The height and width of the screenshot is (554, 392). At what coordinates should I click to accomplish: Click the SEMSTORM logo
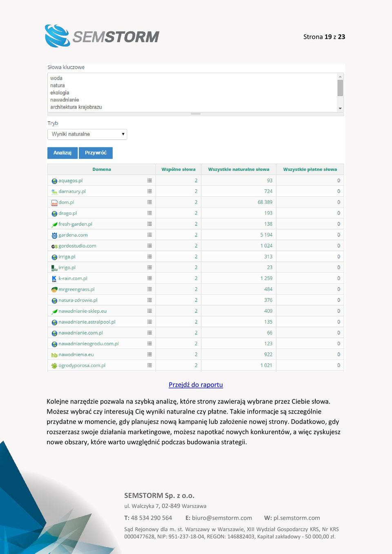click(102, 36)
